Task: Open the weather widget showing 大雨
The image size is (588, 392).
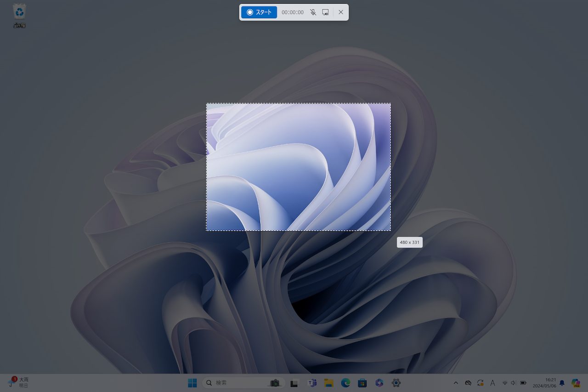Action: point(18,382)
